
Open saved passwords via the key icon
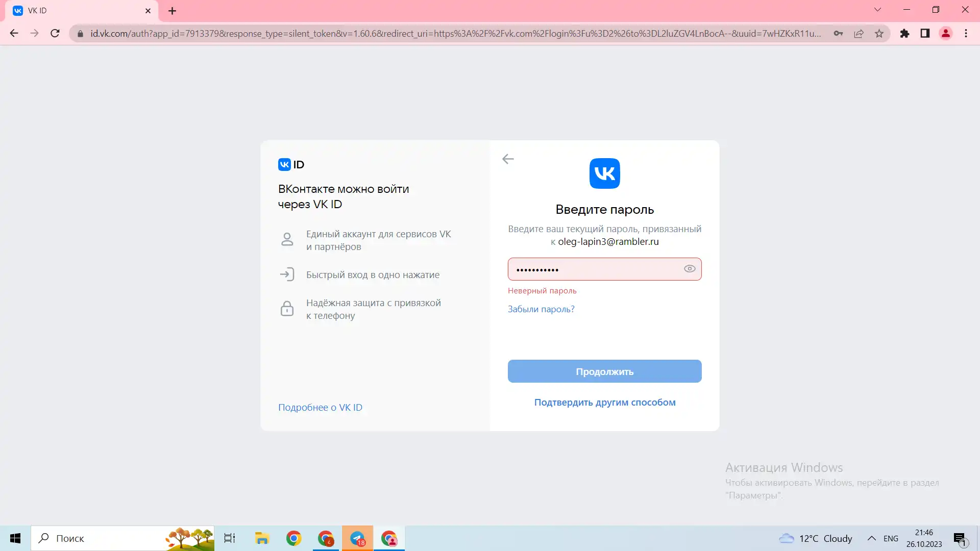(838, 34)
